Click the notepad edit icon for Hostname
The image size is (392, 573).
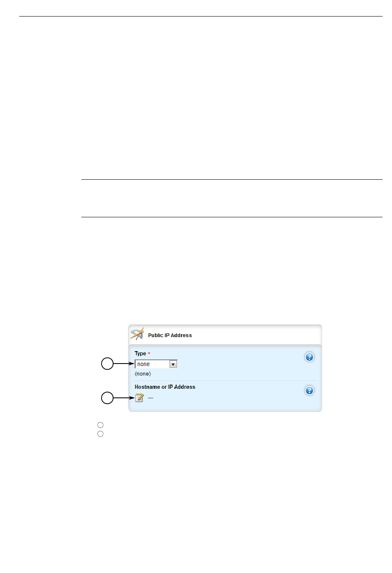click(139, 397)
